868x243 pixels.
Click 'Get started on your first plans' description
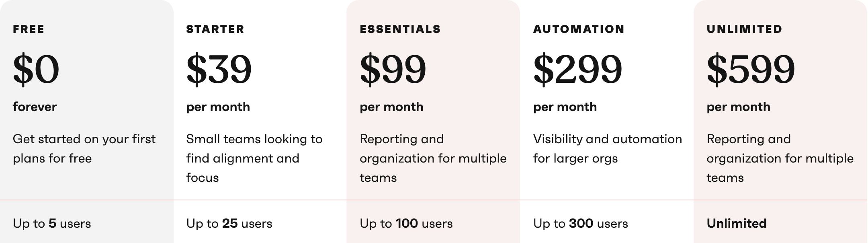(x=84, y=148)
